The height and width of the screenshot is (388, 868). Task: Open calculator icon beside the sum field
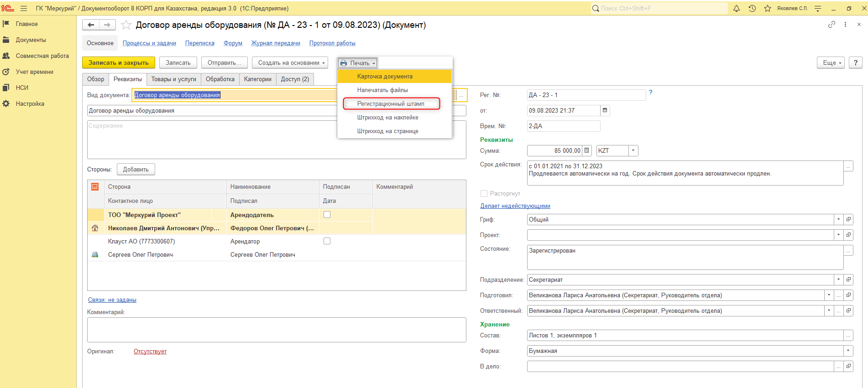587,150
